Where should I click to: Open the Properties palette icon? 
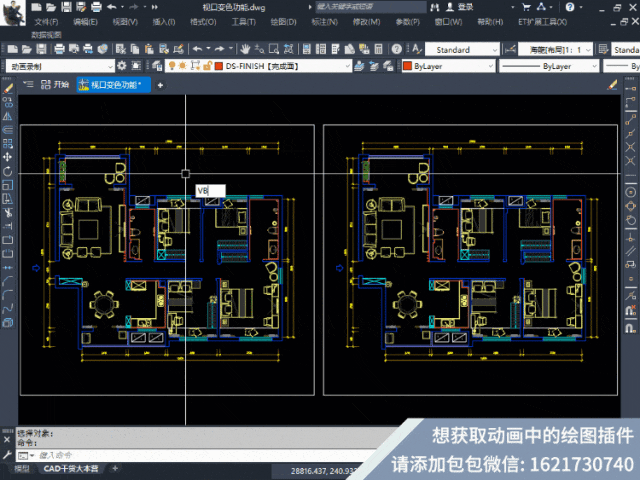(307, 49)
